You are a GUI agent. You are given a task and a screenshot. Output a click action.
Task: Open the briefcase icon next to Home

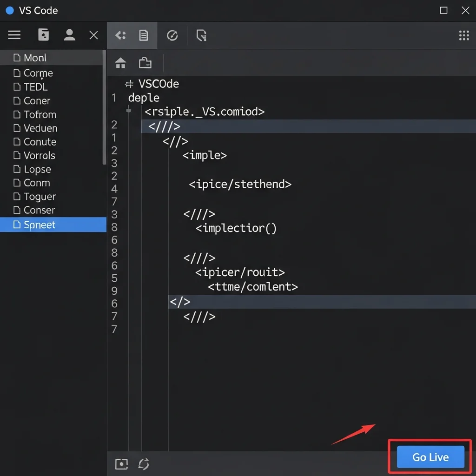click(145, 63)
